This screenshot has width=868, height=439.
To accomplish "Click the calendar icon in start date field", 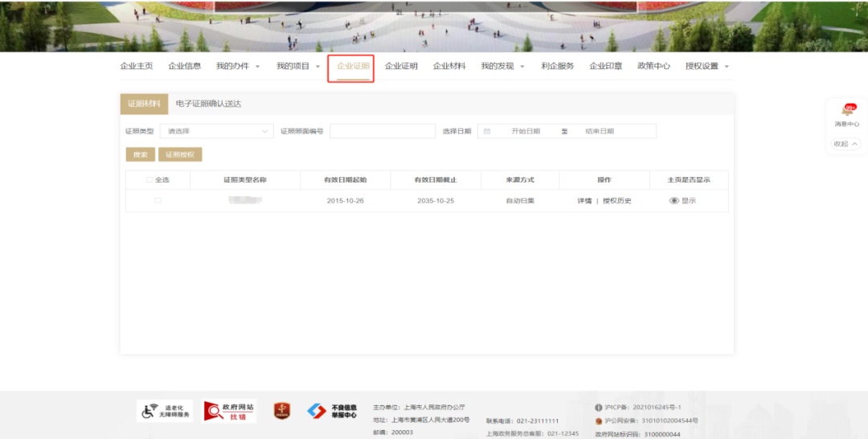I will click(x=487, y=131).
